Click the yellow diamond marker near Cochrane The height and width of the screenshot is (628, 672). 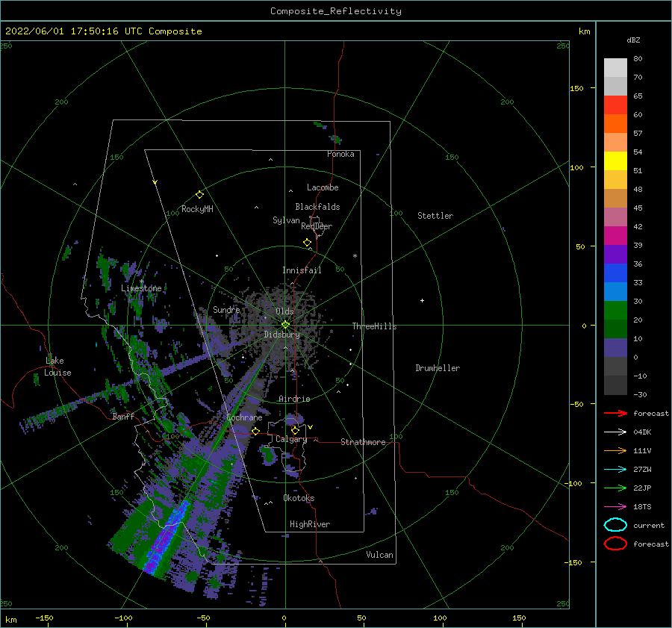tap(256, 432)
